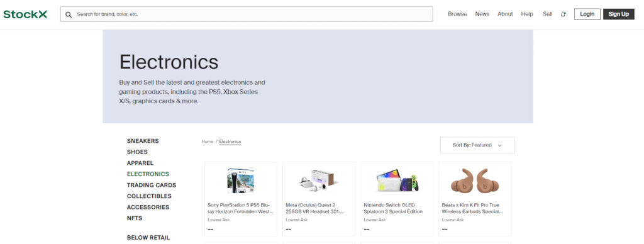Select the NFTs category
644x244 pixels.
pos(135,219)
